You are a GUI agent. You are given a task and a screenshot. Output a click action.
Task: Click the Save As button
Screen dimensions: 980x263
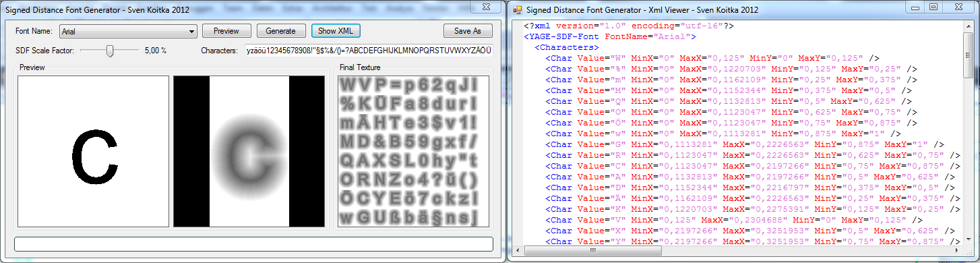(468, 31)
